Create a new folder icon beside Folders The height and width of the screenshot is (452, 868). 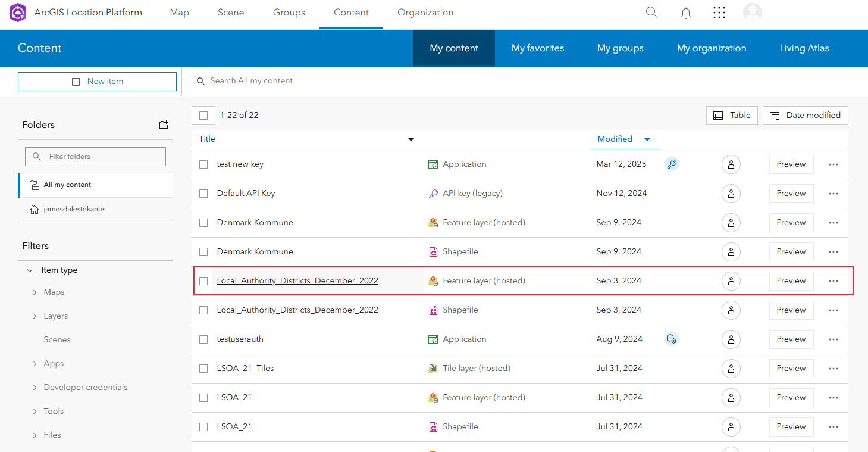(x=164, y=125)
